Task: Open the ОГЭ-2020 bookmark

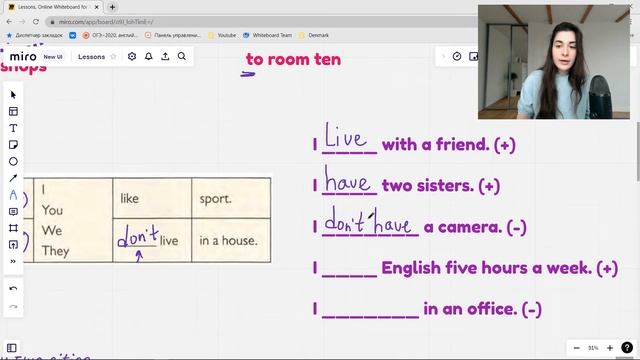Action: coord(110,36)
